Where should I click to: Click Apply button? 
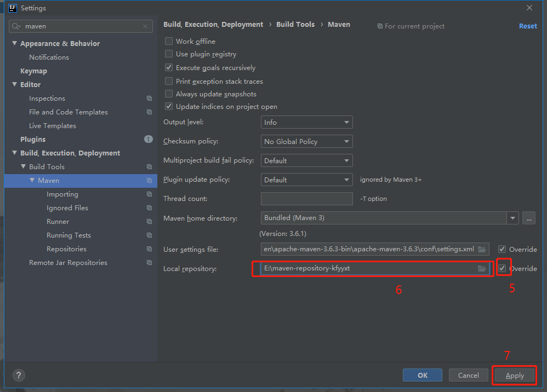[x=515, y=375]
